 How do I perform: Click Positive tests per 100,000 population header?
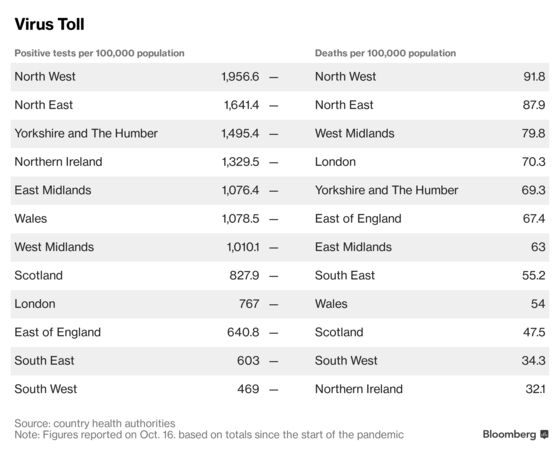(99, 53)
